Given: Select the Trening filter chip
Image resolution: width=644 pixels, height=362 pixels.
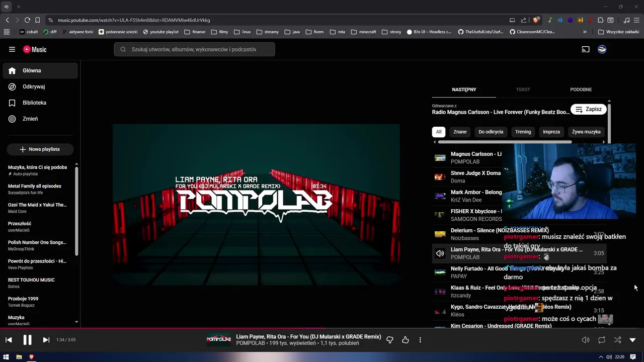Looking at the screenshot, I should click(x=523, y=132).
